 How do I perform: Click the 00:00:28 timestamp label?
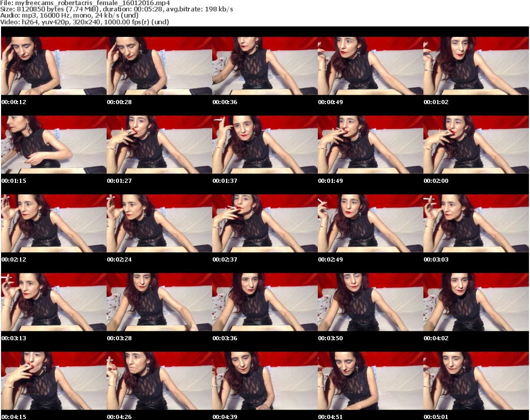[x=120, y=102]
